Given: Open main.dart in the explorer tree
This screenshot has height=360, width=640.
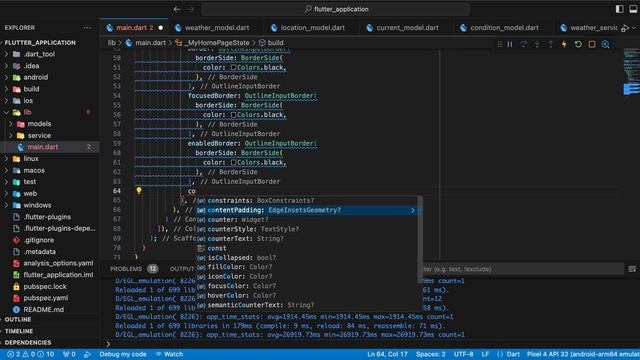Looking at the screenshot, I should pyautogui.click(x=42, y=147).
